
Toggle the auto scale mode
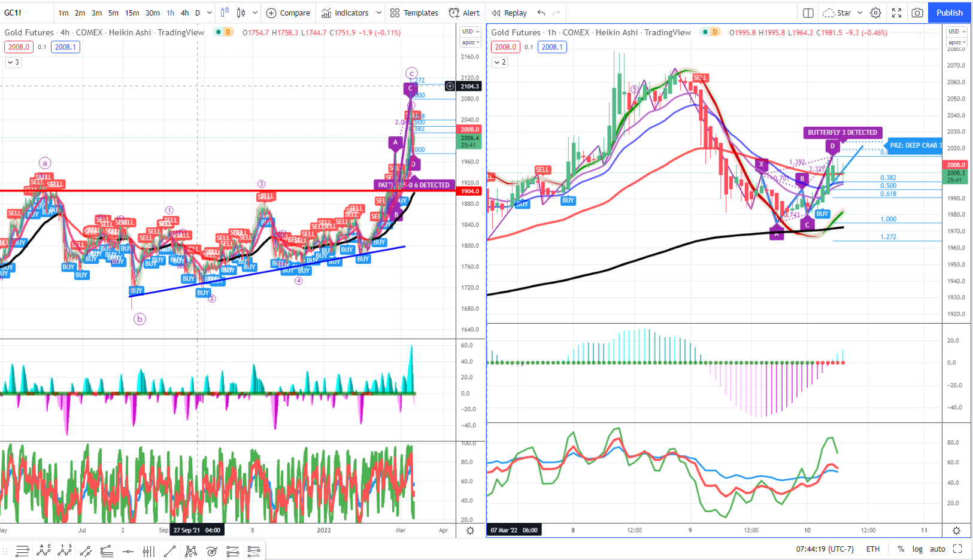coord(938,549)
